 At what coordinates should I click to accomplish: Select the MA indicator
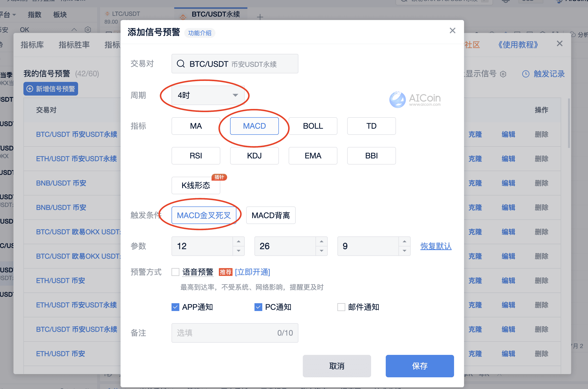[x=196, y=126]
